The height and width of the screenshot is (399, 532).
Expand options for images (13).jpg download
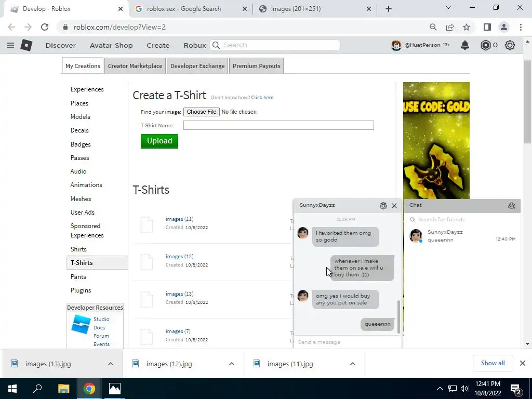click(110, 364)
